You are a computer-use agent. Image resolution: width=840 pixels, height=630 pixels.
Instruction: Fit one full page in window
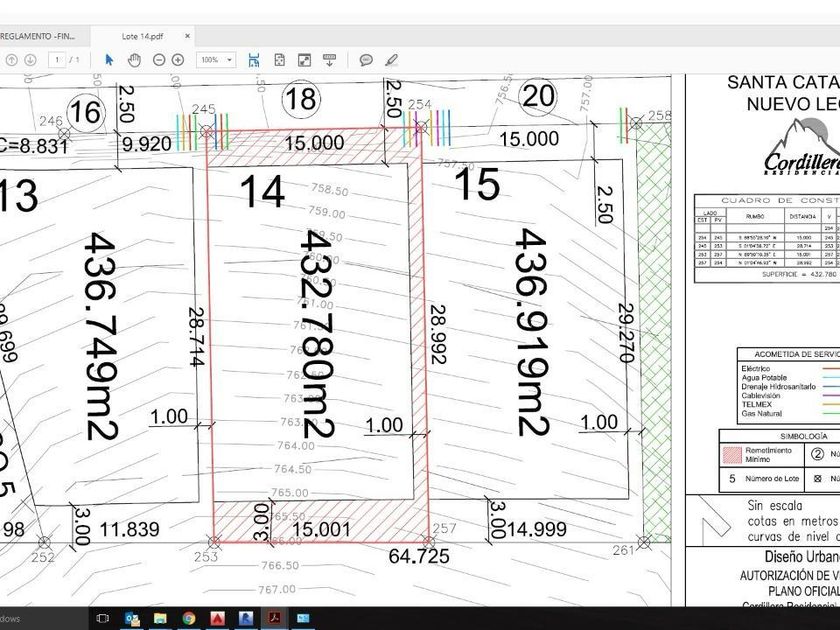tap(279, 60)
